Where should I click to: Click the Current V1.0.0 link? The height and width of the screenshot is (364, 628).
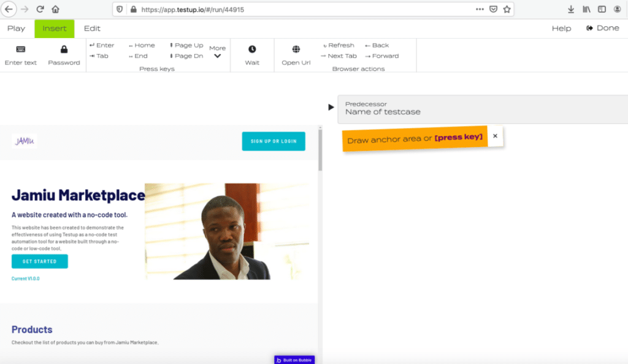(26, 278)
